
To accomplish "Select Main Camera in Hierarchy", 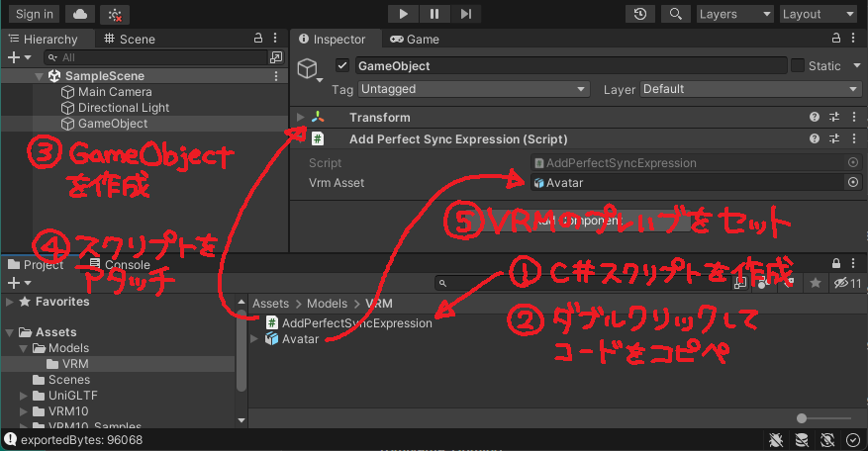I will pyautogui.click(x=115, y=92).
